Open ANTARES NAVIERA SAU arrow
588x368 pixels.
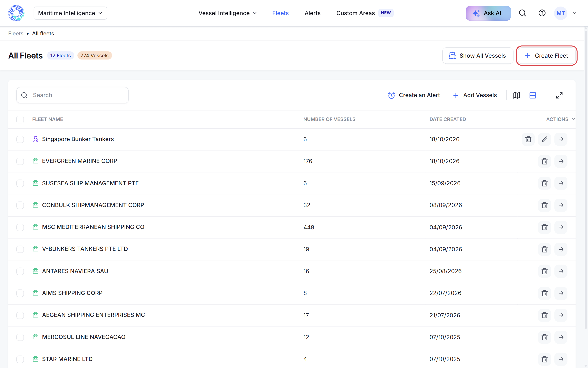coord(561,271)
